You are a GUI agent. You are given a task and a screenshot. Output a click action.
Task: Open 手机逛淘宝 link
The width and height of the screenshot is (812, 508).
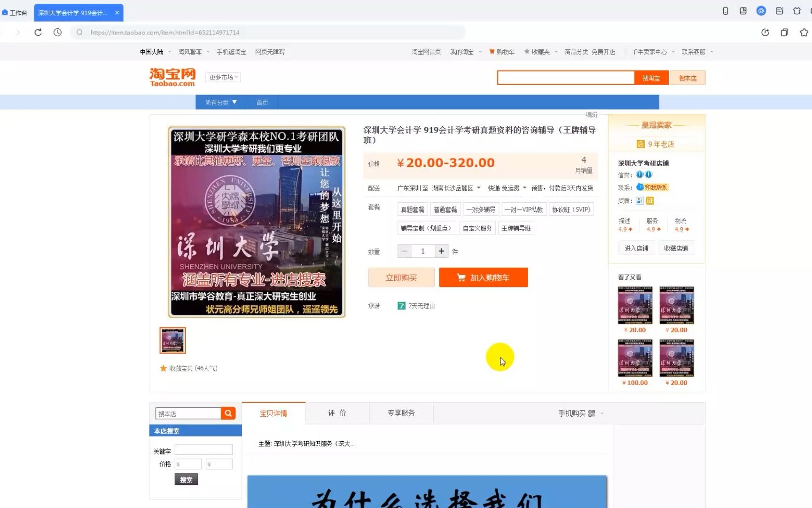click(231, 52)
